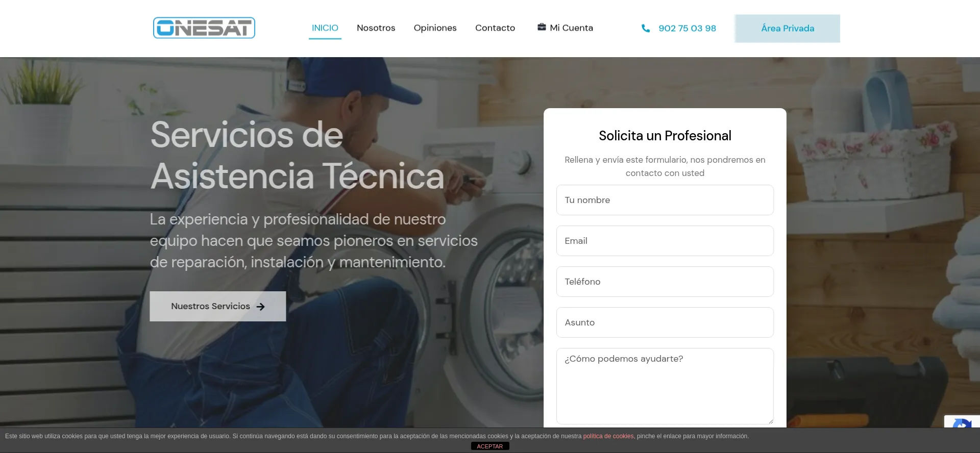
Task: Click the phone handset icon
Action: pos(646,29)
